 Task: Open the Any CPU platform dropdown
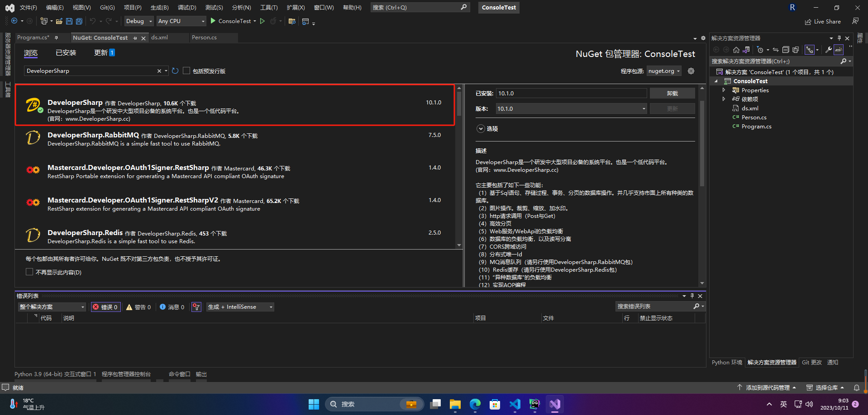point(181,21)
